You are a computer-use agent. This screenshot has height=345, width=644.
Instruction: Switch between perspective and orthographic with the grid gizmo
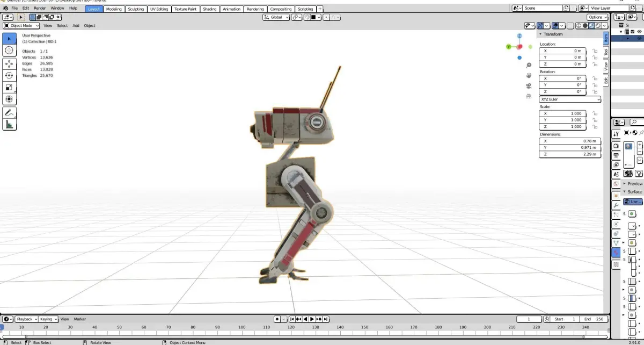pos(529,96)
